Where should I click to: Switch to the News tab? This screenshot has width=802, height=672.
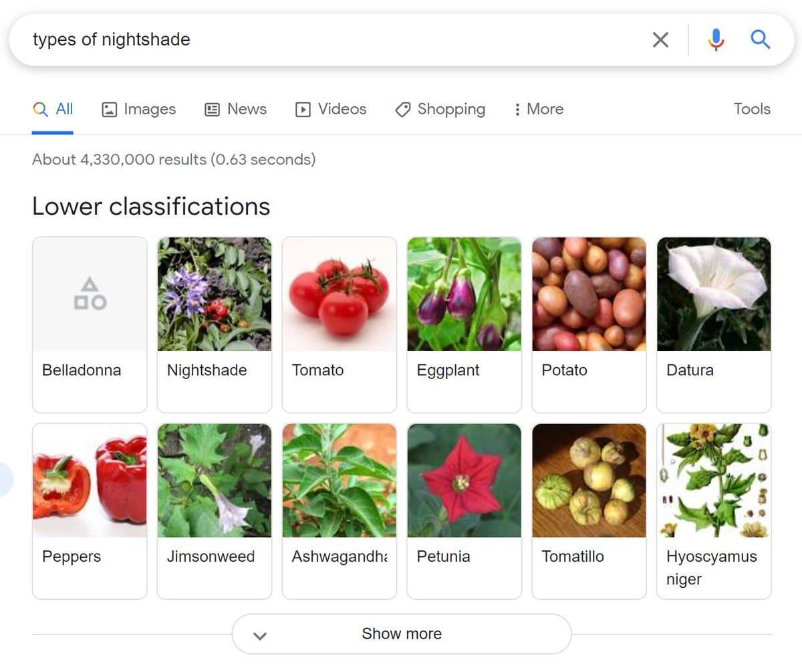235,109
